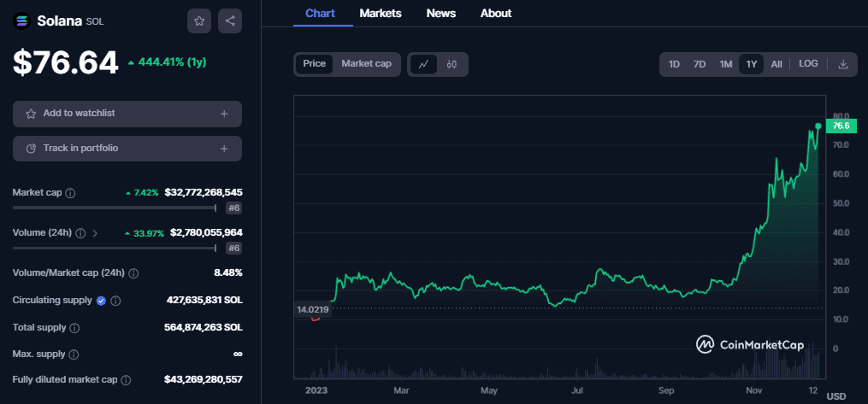Screen dimensions: 868x404
Task: Click Volume/Market cap info icon
Action: 133,273
